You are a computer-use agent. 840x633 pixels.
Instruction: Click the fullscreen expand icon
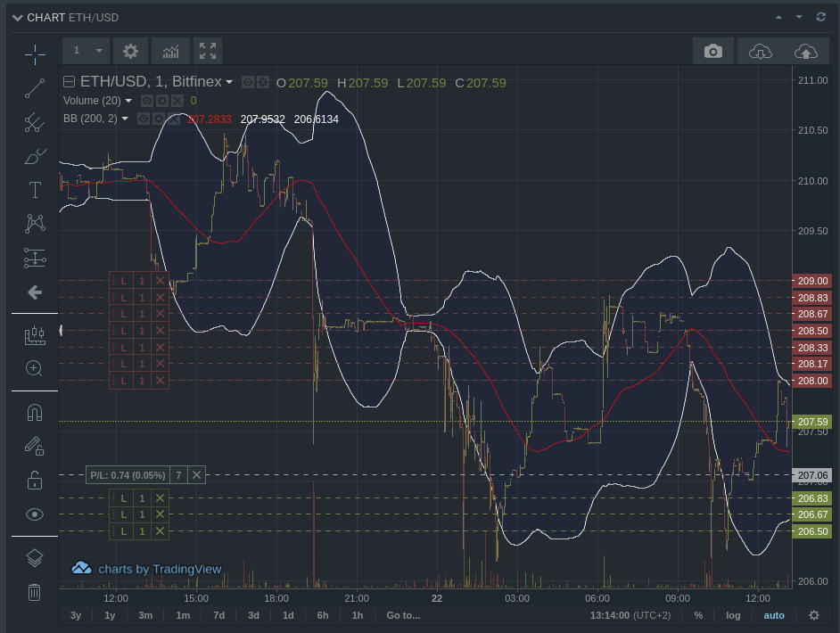(207, 51)
